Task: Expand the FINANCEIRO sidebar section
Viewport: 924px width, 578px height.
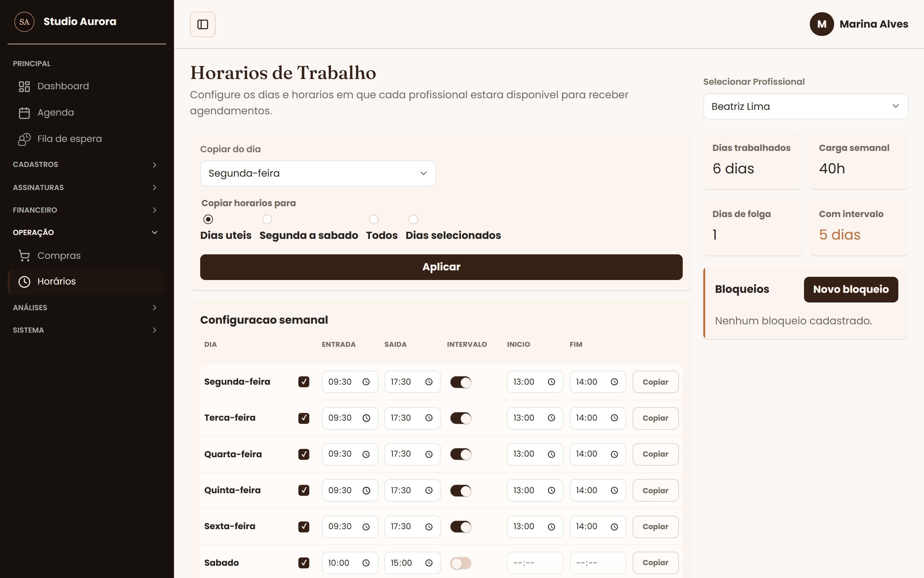Action: pyautogui.click(x=86, y=210)
